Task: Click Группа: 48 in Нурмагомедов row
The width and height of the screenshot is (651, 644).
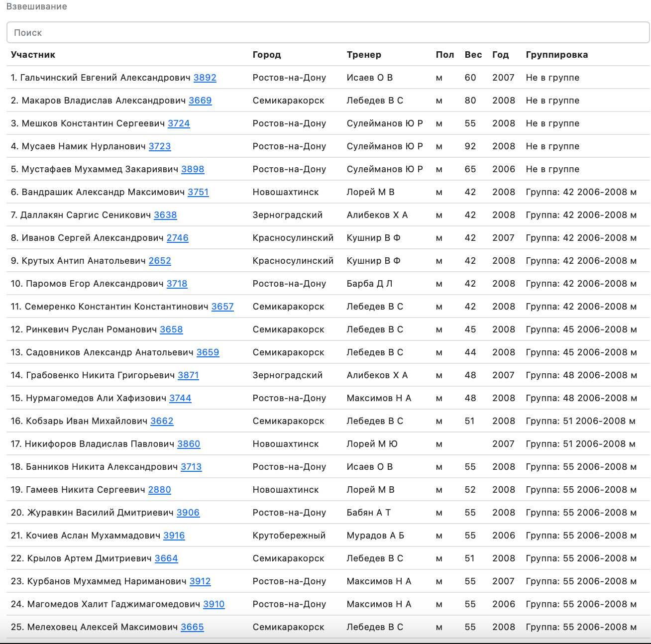Action: [x=581, y=398]
